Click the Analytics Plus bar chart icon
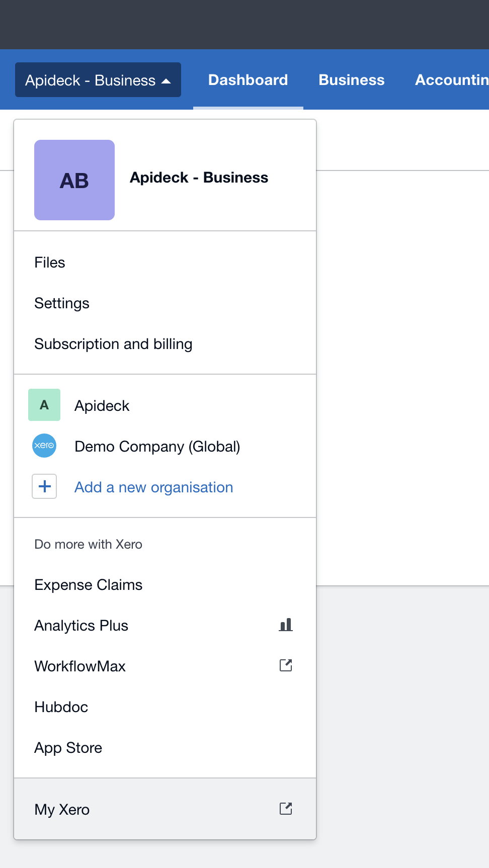Image resolution: width=489 pixels, height=868 pixels. (x=286, y=625)
